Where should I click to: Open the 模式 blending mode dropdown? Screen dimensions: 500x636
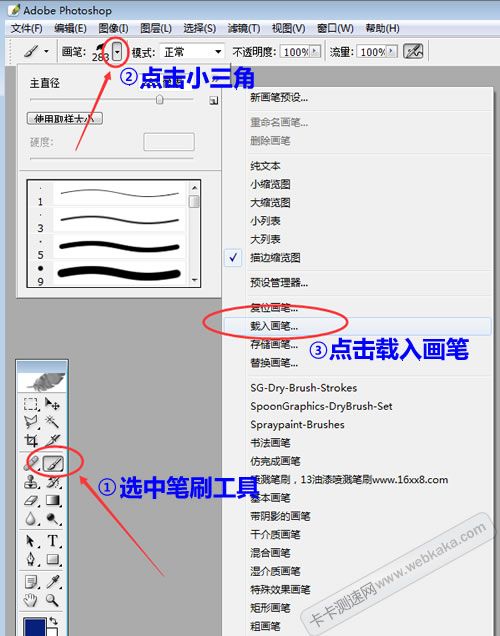(218, 52)
